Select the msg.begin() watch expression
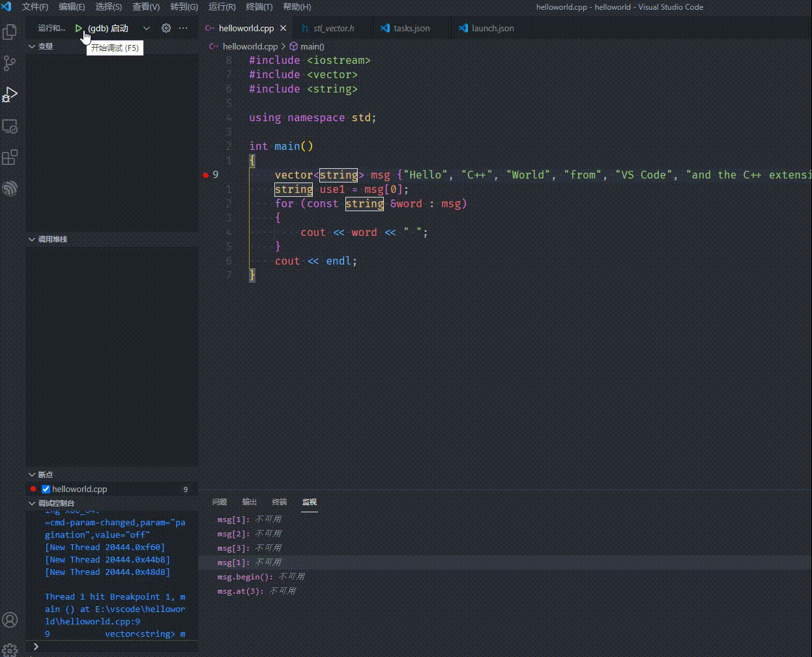Image resolution: width=812 pixels, height=657 pixels. click(x=248, y=576)
